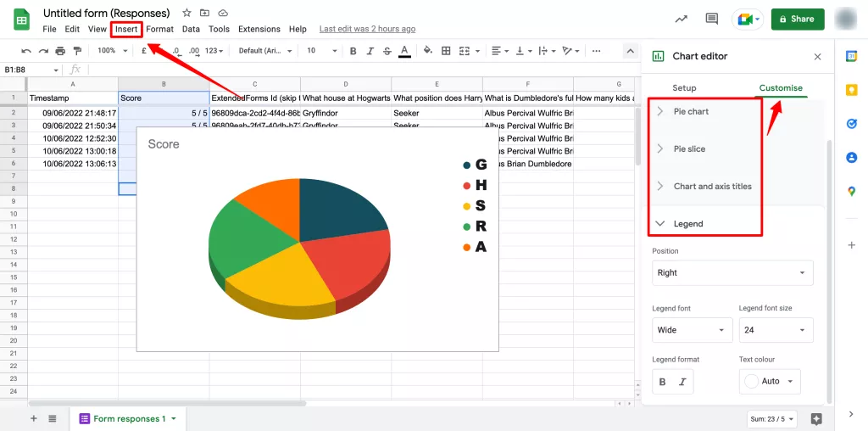Viewport: 868px width, 431px height.
Task: Select the Customise tab
Action: [781, 88]
